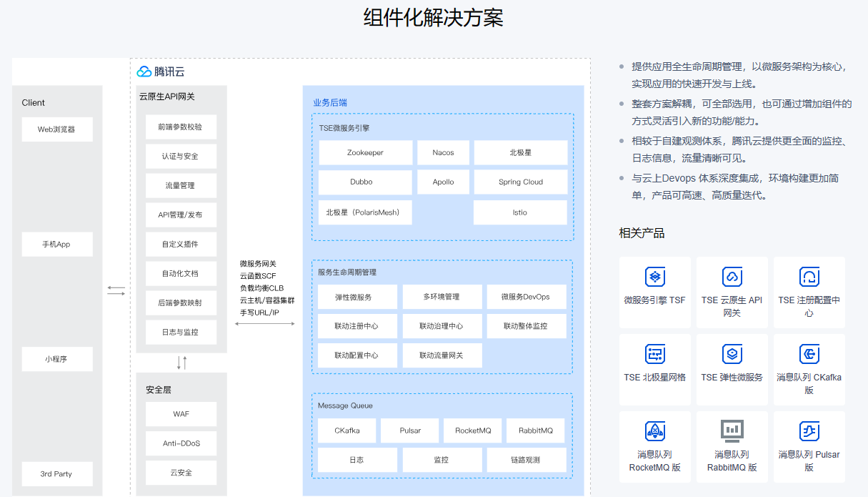
Task: Click the 自定义插件 box
Action: pyautogui.click(x=181, y=244)
